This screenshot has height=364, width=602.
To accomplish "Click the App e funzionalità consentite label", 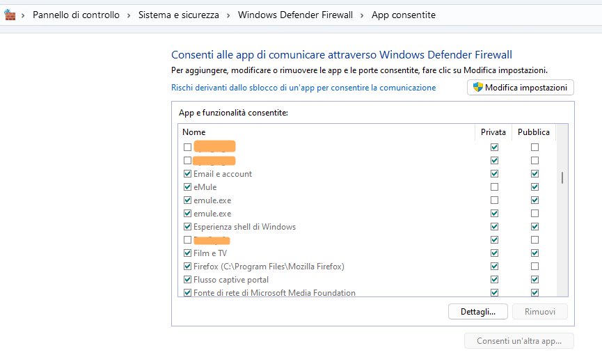I will point(233,113).
